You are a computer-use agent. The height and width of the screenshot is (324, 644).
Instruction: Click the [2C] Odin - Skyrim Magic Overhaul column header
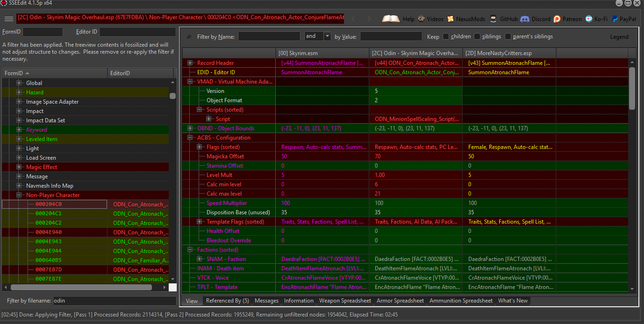(x=416, y=53)
